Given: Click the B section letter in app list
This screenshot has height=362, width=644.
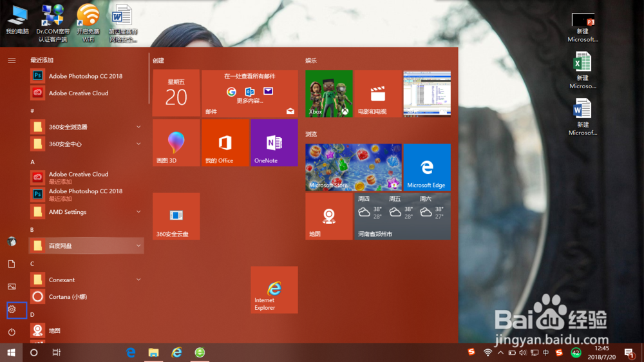Looking at the screenshot, I should point(32,230).
